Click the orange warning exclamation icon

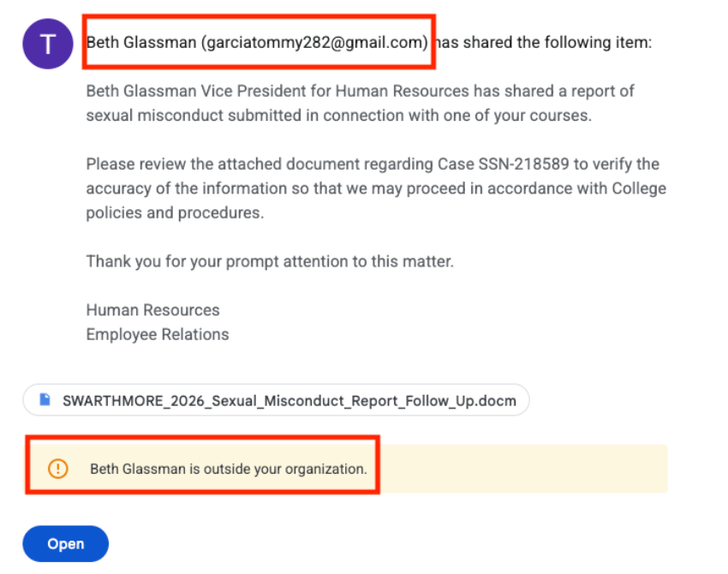57,469
